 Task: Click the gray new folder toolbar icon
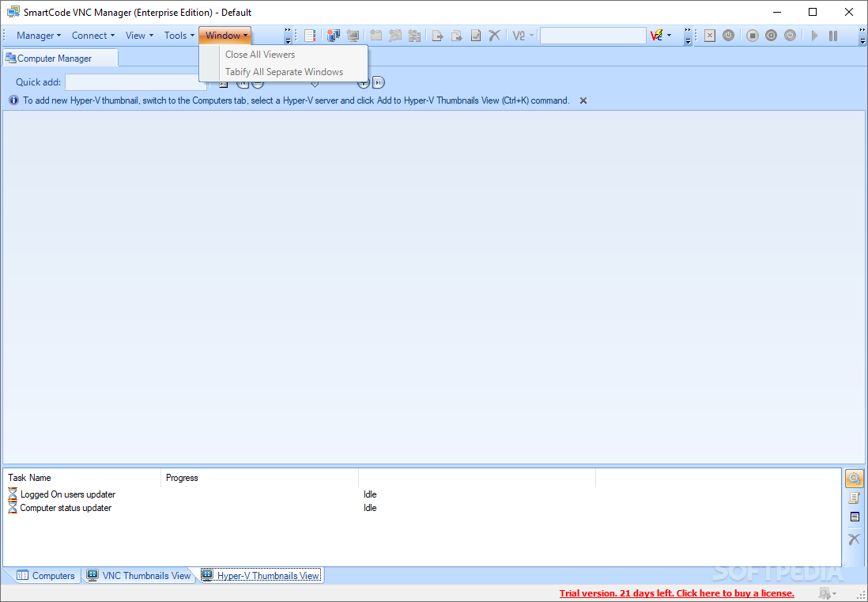coord(376,36)
